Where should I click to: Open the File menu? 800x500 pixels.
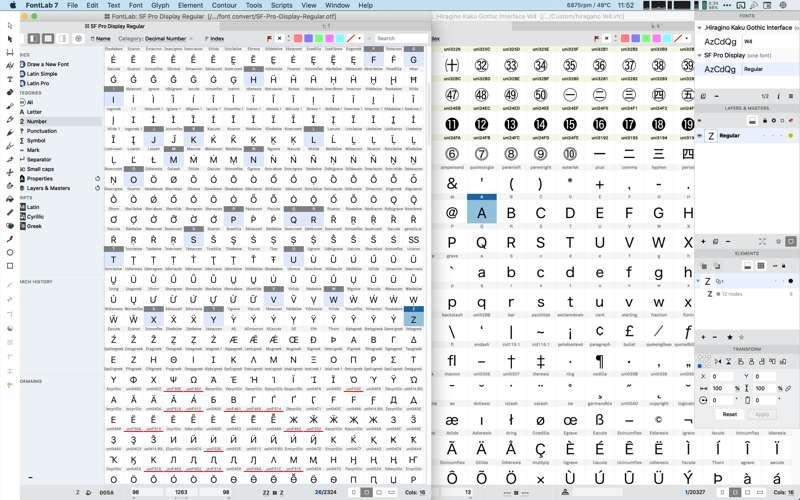(72, 5)
